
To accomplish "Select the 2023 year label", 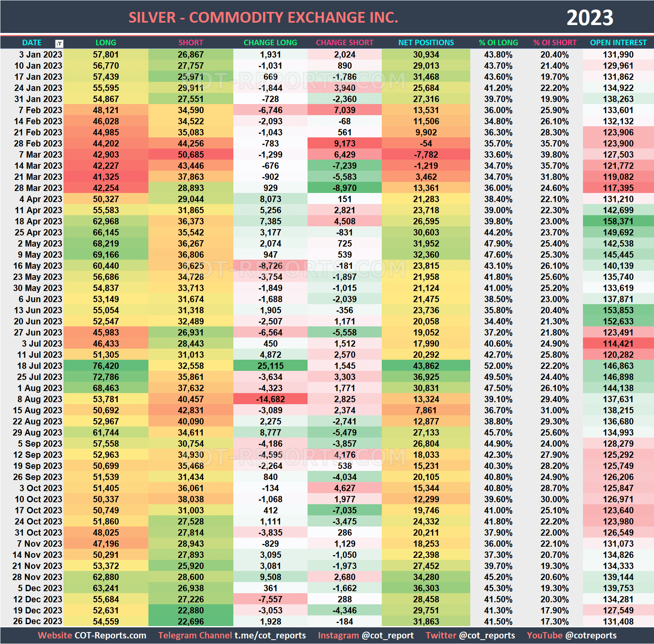I will click(x=592, y=17).
